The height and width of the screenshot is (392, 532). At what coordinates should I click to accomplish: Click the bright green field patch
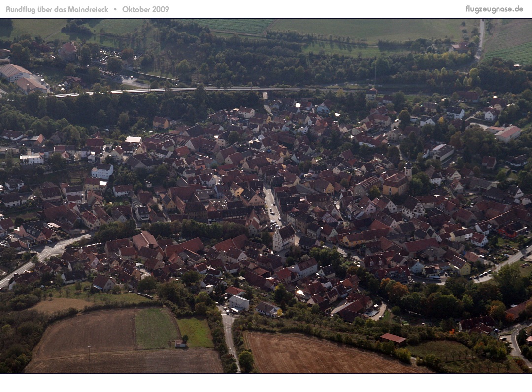pos(156,328)
